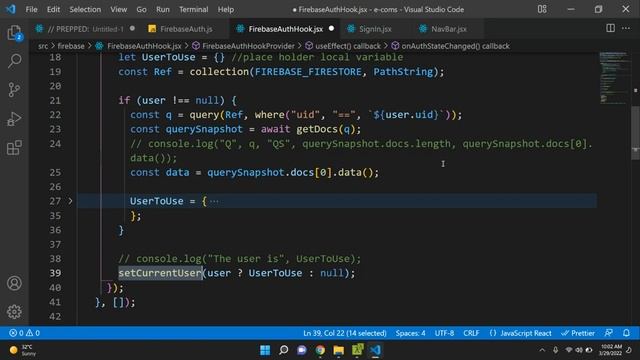Image resolution: width=640 pixels, height=360 pixels.
Task: Open the Run menu
Action: (162, 9)
